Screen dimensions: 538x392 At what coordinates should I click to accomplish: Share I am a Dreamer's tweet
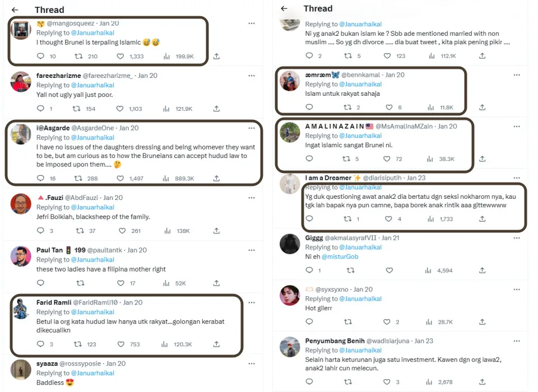483,219
